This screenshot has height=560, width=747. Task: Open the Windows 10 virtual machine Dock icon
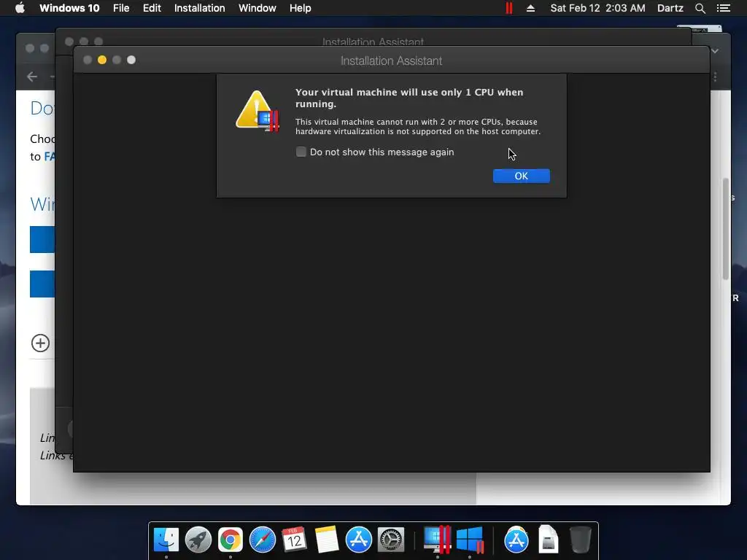tap(470, 540)
